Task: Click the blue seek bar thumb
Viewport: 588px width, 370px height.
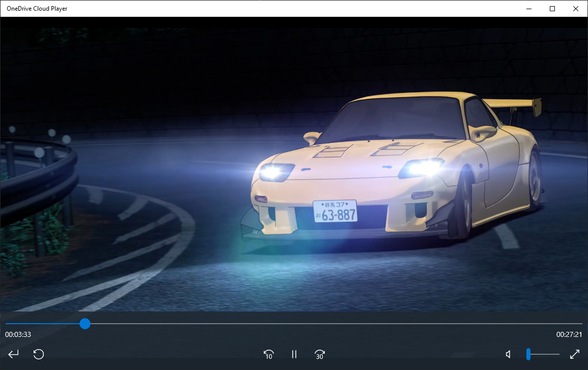Action: click(85, 324)
